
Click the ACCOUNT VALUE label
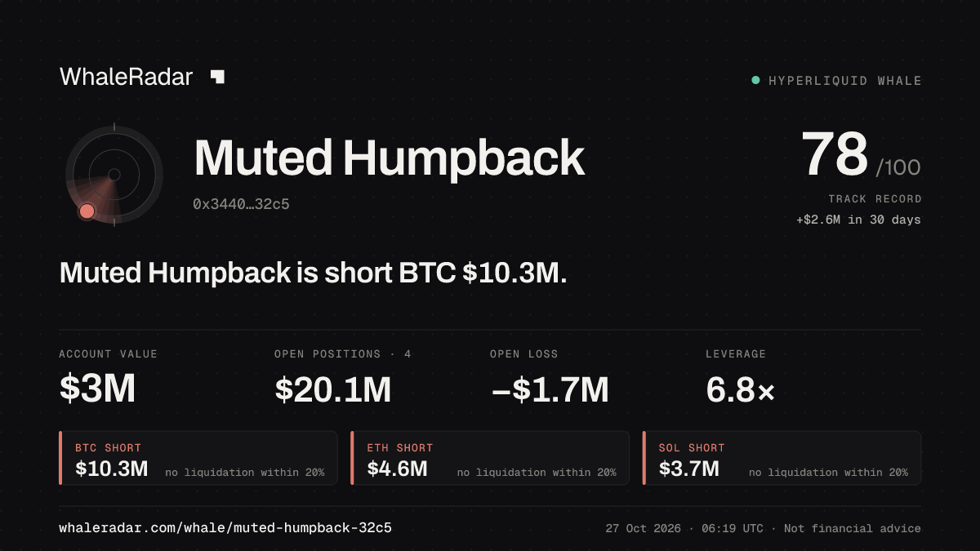[x=109, y=354]
